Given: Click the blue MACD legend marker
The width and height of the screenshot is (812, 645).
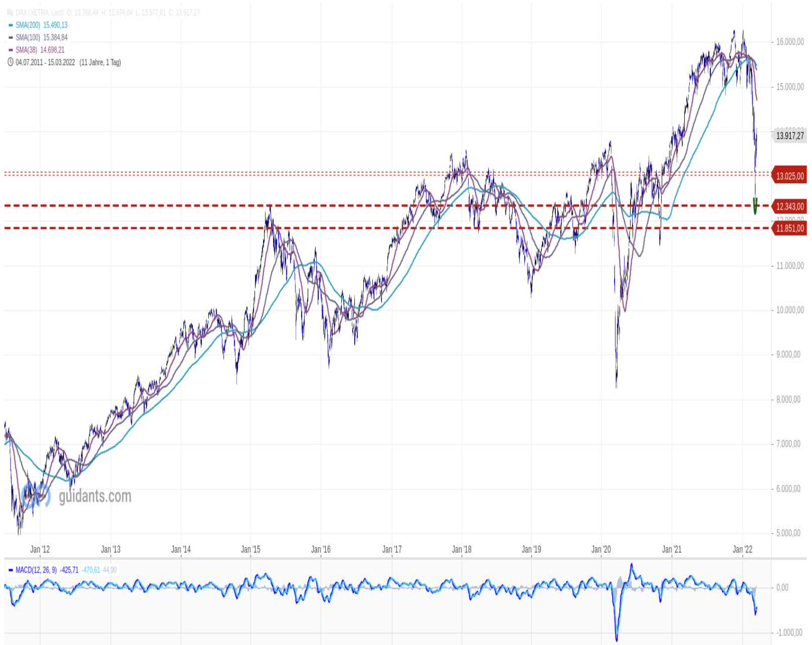Looking at the screenshot, I should pos(11,570).
